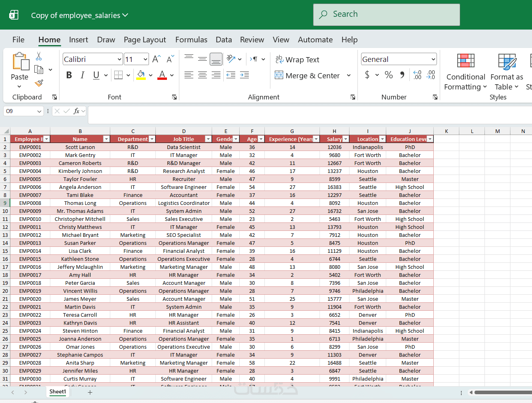This screenshot has width=532, height=403.
Task: Open Clipboard group dialog launcher
Action: (55, 97)
